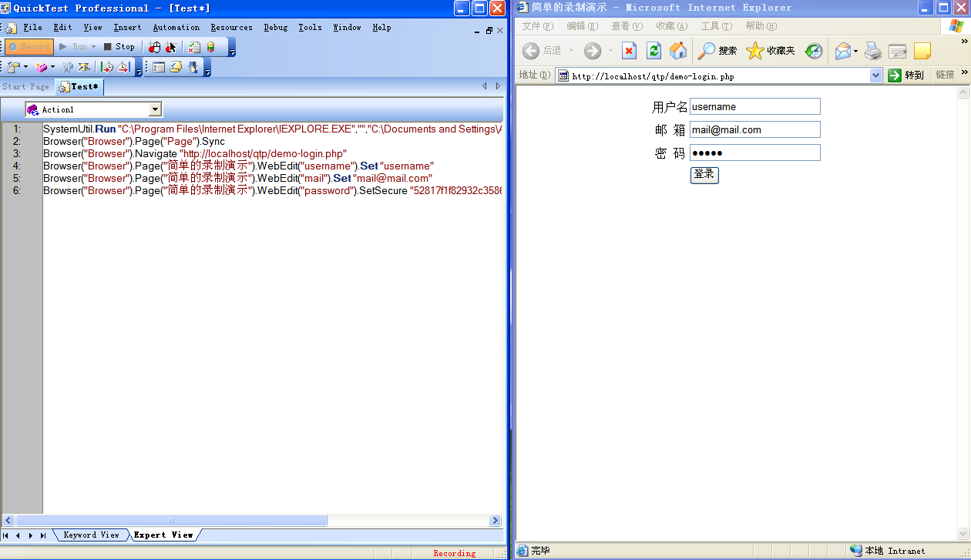Click the 密码 password input field

[754, 153]
